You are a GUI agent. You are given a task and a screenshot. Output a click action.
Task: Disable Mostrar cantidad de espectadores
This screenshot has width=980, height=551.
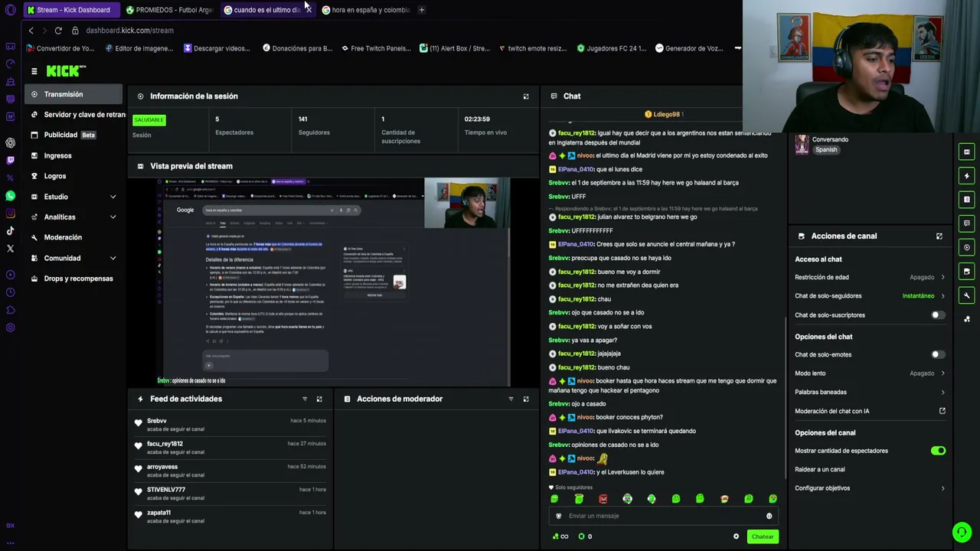pos(938,451)
